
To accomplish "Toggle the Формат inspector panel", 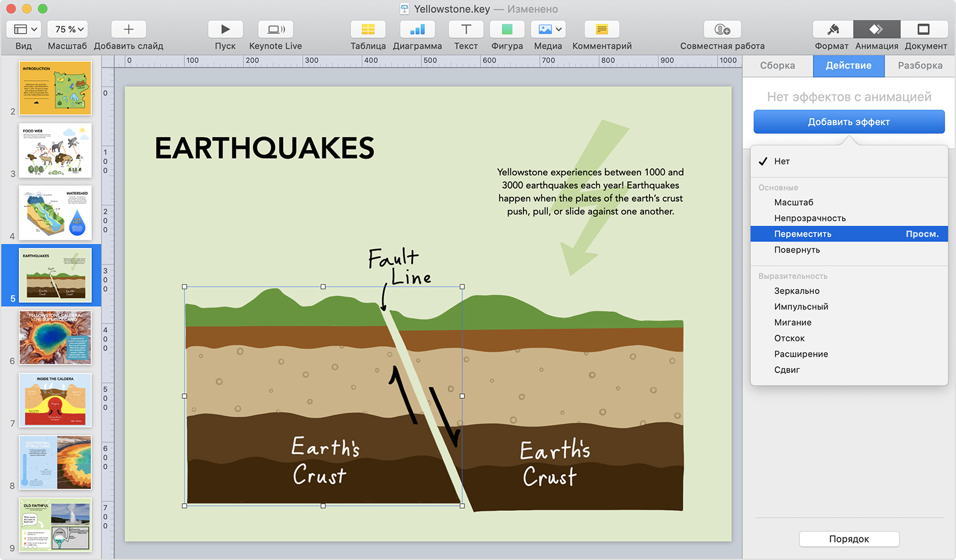I will click(x=832, y=29).
